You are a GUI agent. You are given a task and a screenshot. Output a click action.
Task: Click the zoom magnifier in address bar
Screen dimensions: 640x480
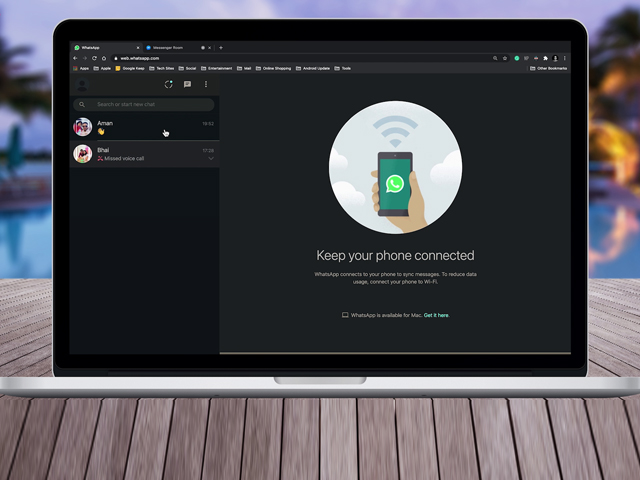[x=495, y=58]
